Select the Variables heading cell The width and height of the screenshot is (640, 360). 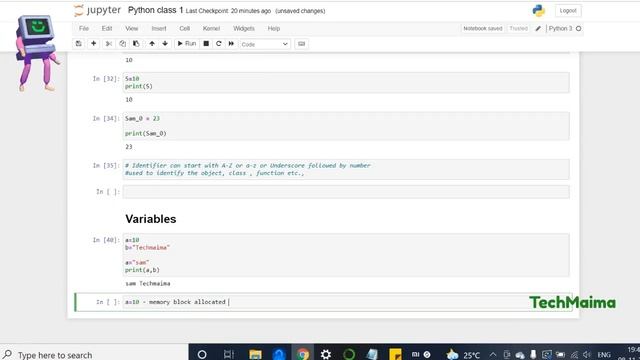pos(151,219)
